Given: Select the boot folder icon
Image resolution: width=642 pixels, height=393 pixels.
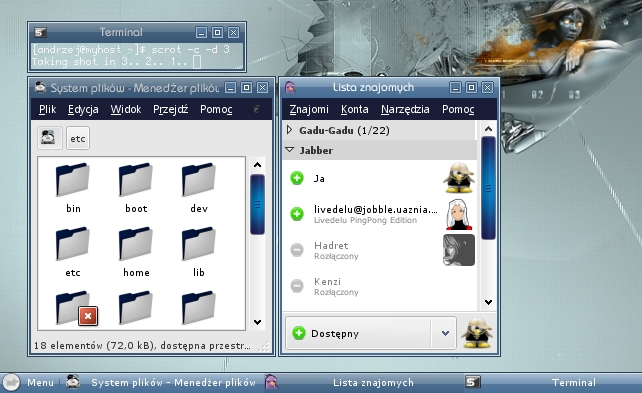Looking at the screenshot, I should coord(136,180).
